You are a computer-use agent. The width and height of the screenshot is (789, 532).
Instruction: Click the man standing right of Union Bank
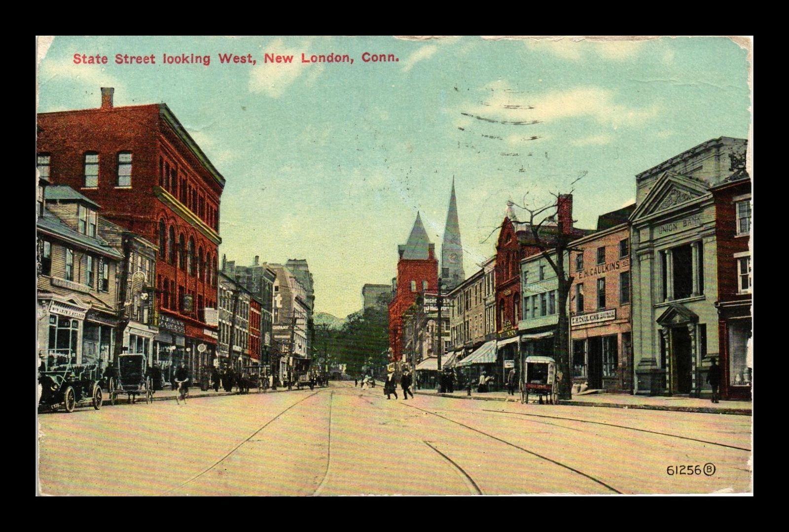coord(714,379)
